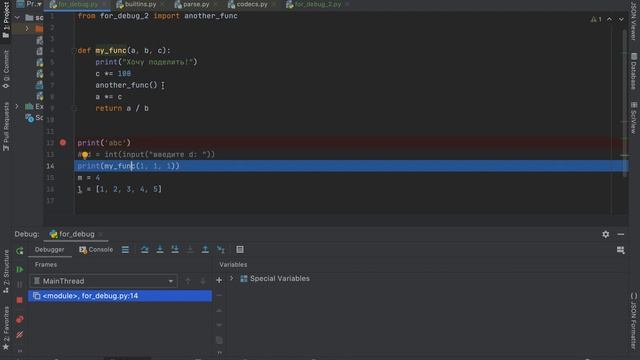
Task: Fold the my_func definition
Action: (x=75, y=51)
